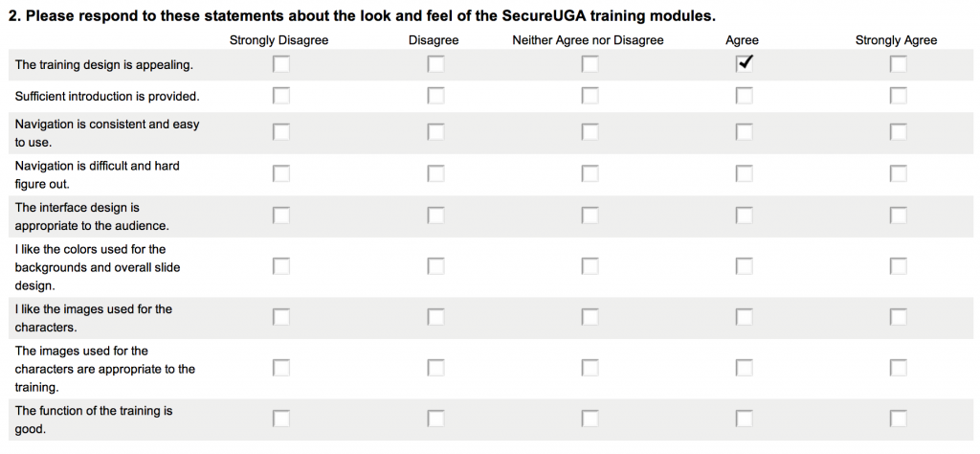
Task: Mark Agree for sufficient introduction is provided
Action: 744,96
